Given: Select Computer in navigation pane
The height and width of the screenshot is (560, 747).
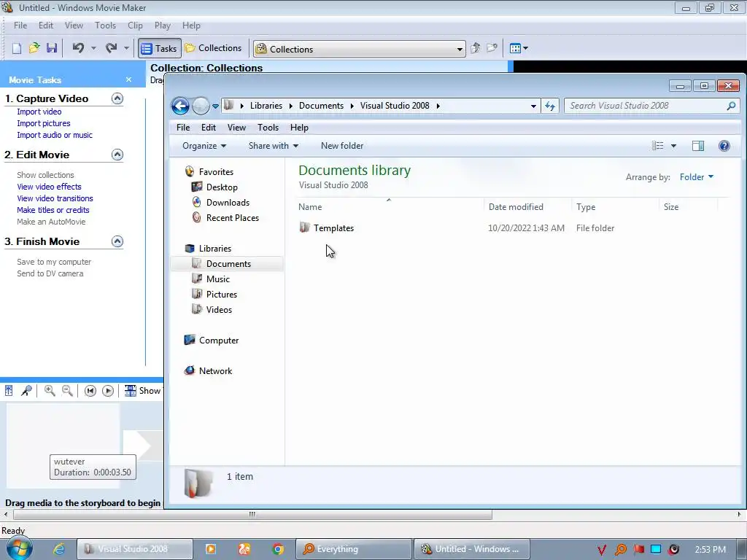Looking at the screenshot, I should tap(219, 341).
